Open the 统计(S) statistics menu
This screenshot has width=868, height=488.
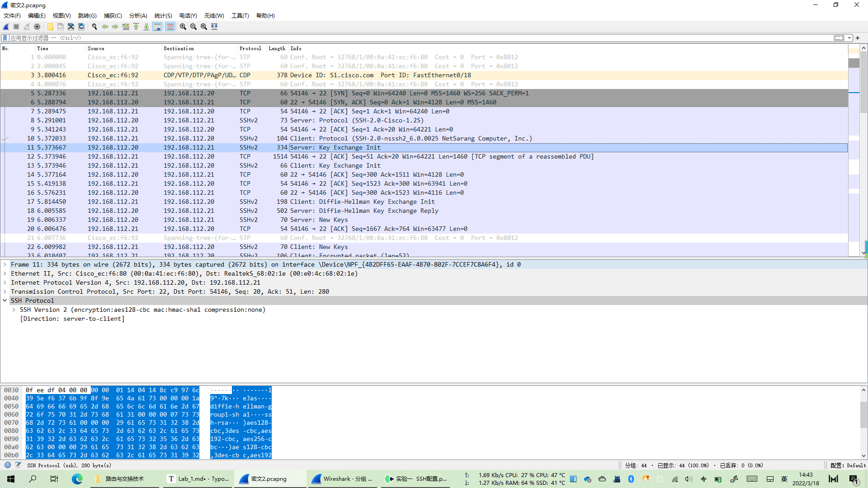163,15
